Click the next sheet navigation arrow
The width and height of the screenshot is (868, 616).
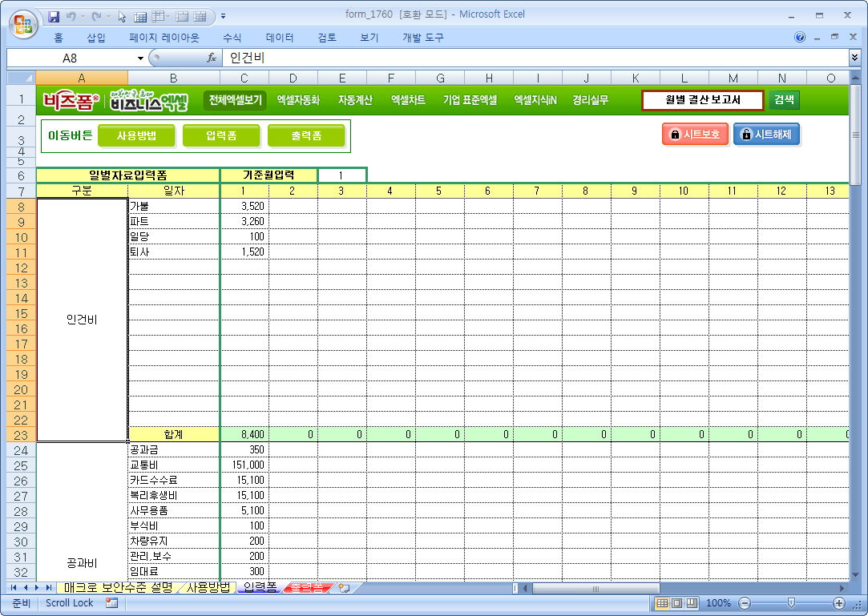[x=37, y=588]
